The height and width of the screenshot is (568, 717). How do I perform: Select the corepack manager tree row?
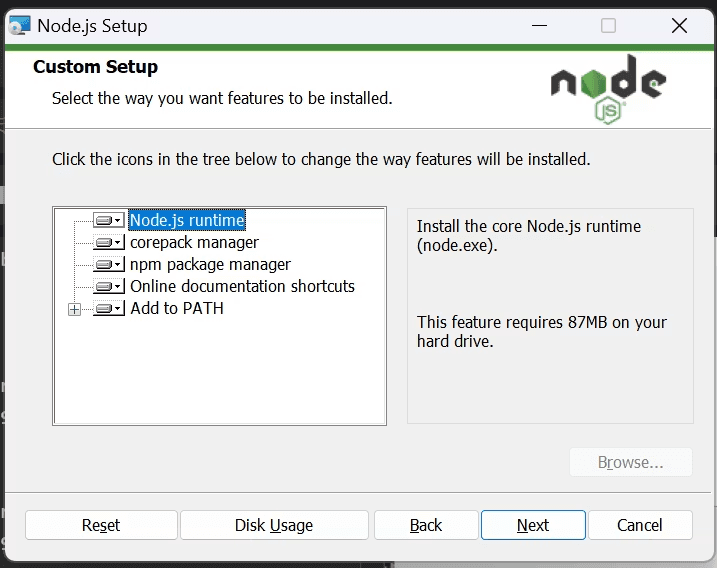[x=194, y=242]
